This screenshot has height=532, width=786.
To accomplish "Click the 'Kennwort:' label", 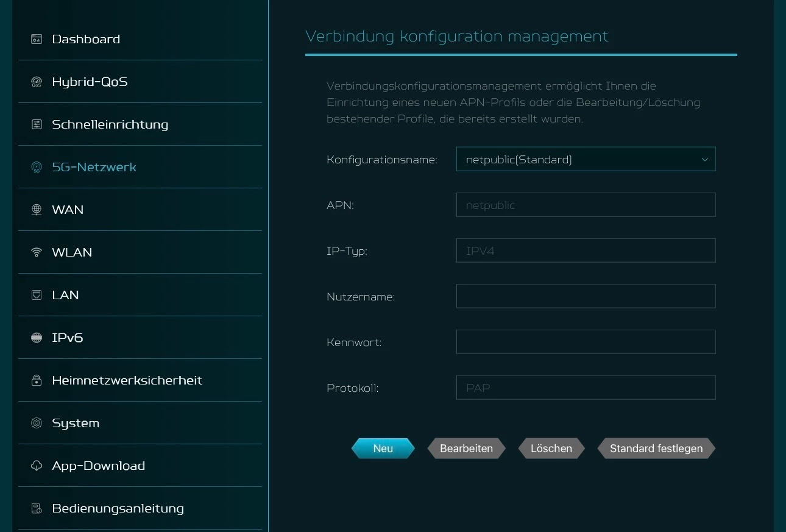I will coord(354,342).
